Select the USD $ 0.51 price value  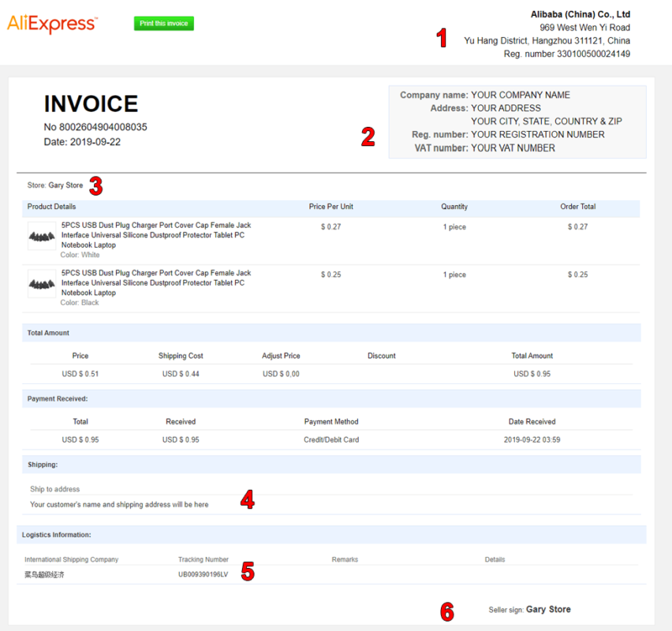pos(80,374)
